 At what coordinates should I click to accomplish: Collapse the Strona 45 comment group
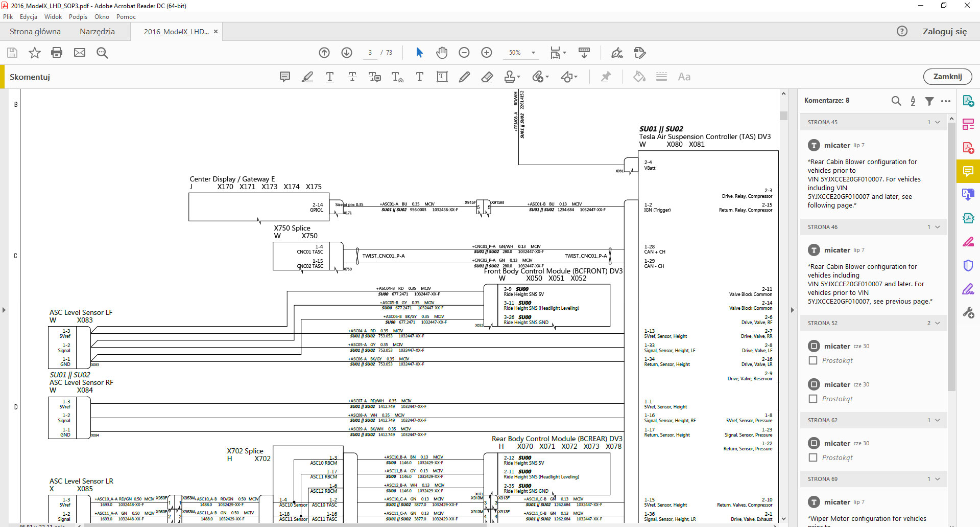(x=938, y=122)
